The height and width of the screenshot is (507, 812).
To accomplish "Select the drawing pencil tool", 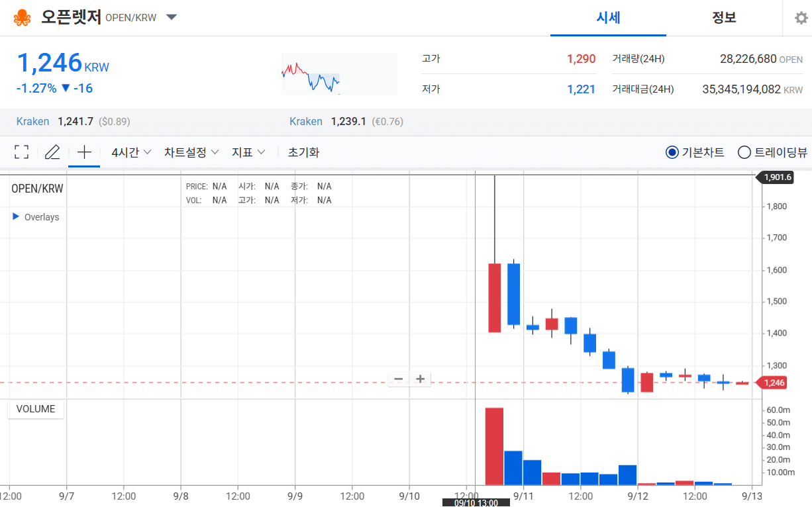I will [x=52, y=152].
